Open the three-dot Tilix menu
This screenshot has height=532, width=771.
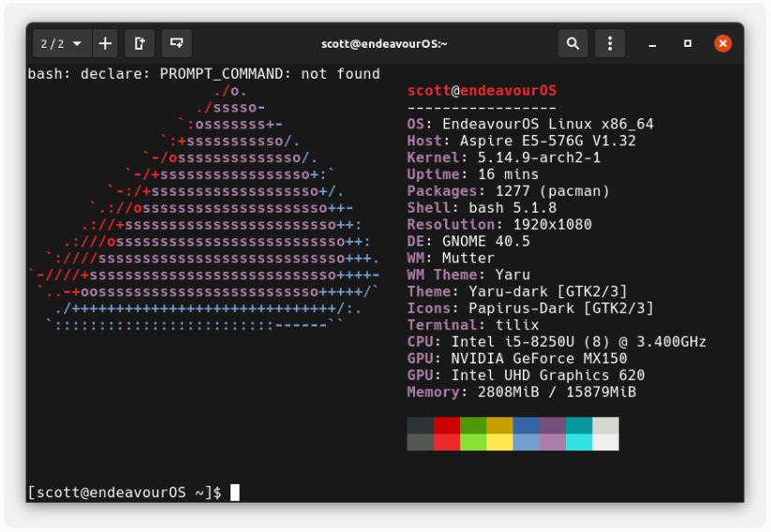610,44
